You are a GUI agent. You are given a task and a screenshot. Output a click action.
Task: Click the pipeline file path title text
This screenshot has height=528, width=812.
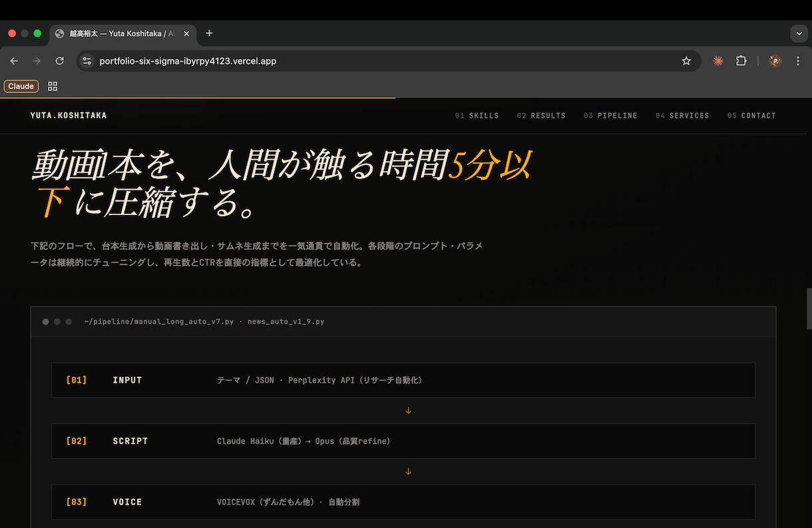tap(204, 322)
